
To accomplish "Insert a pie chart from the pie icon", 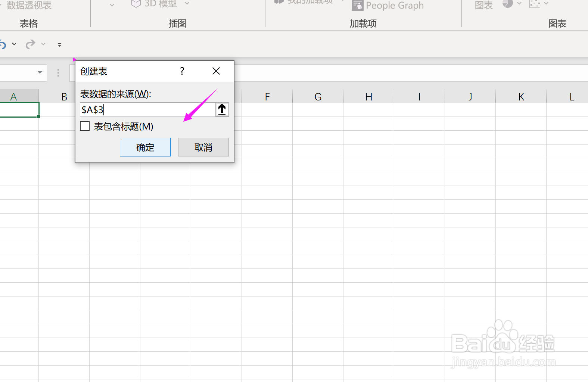I will click(507, 4).
